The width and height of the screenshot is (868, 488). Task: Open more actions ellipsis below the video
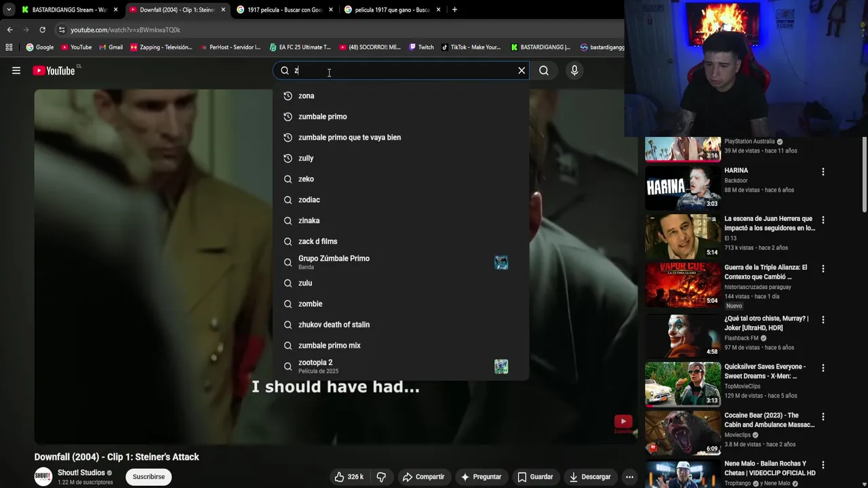[x=629, y=476]
